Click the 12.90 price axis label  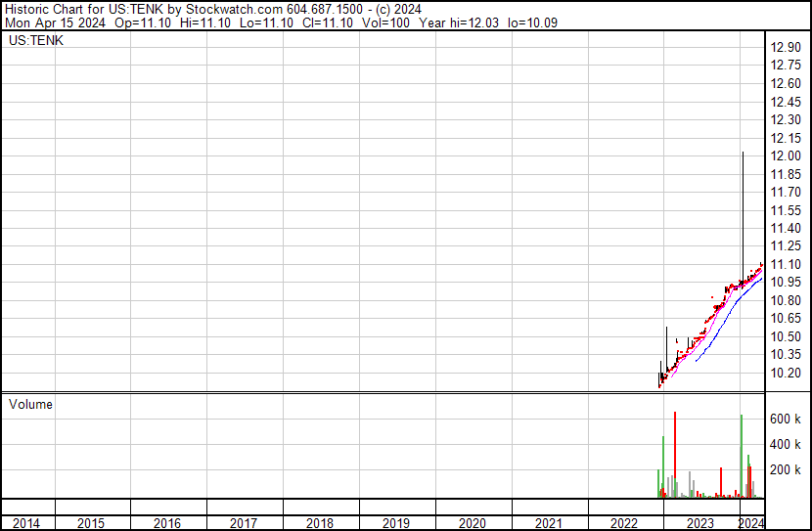point(787,47)
